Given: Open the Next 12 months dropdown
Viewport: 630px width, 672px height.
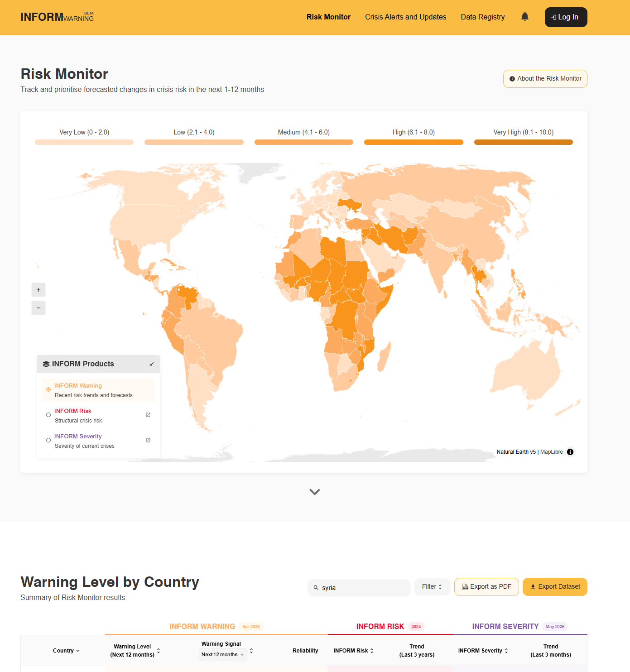Looking at the screenshot, I should tap(223, 655).
